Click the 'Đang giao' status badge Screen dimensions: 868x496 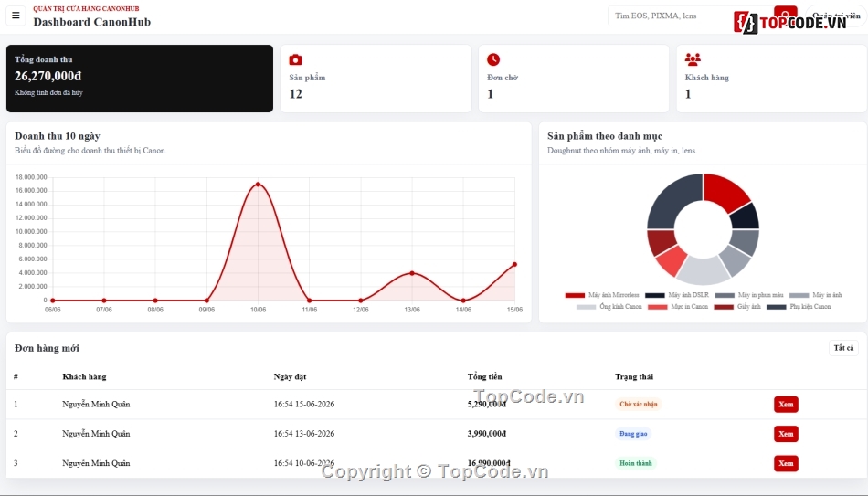(x=633, y=434)
